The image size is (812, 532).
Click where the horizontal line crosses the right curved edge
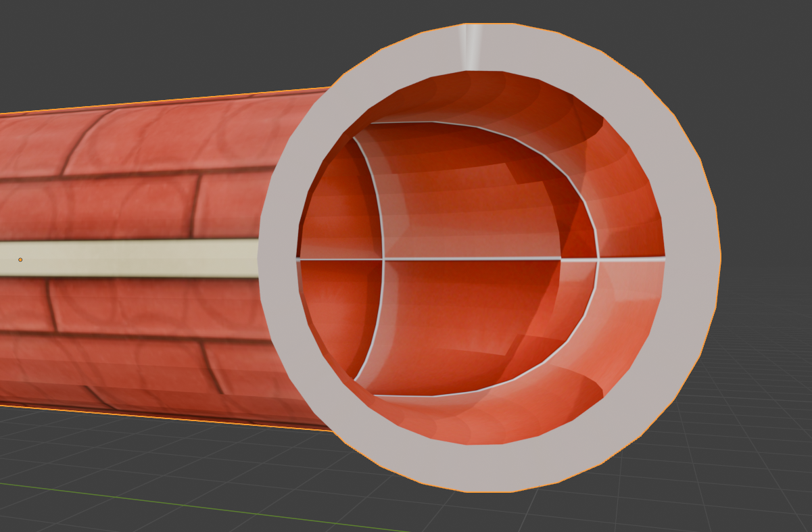point(598,258)
